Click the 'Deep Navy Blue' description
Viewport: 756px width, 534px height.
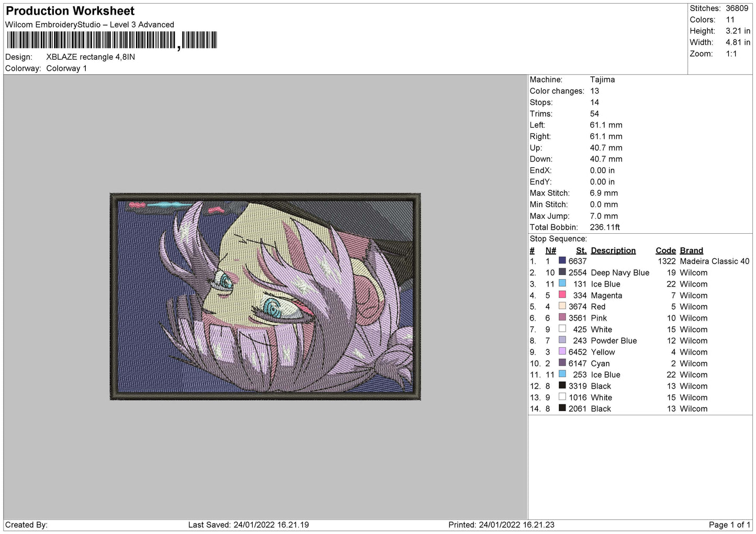click(x=620, y=272)
